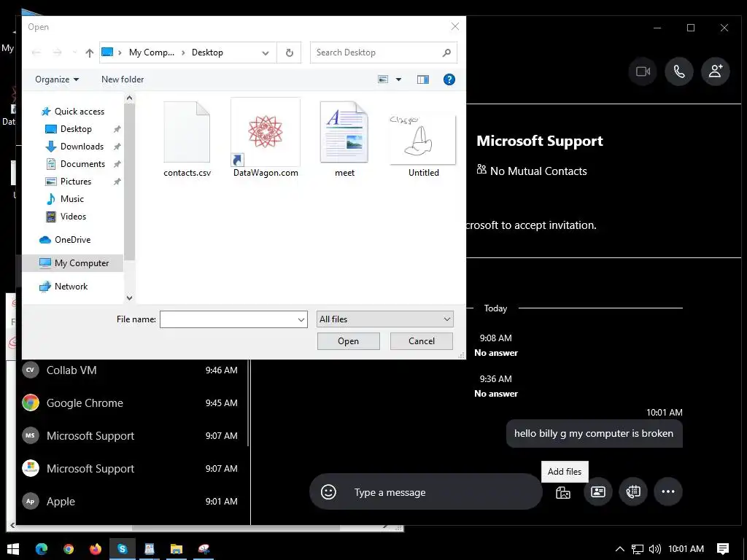747x560 pixels.
Task: Select OneDrive in navigation pane
Action: tap(65, 239)
